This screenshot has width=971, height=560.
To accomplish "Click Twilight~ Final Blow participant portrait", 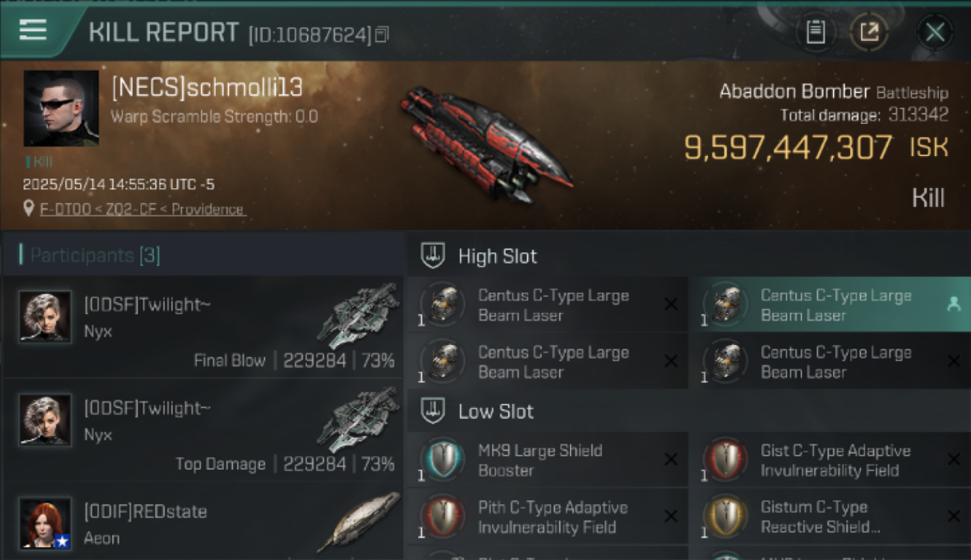I will click(x=45, y=317).
